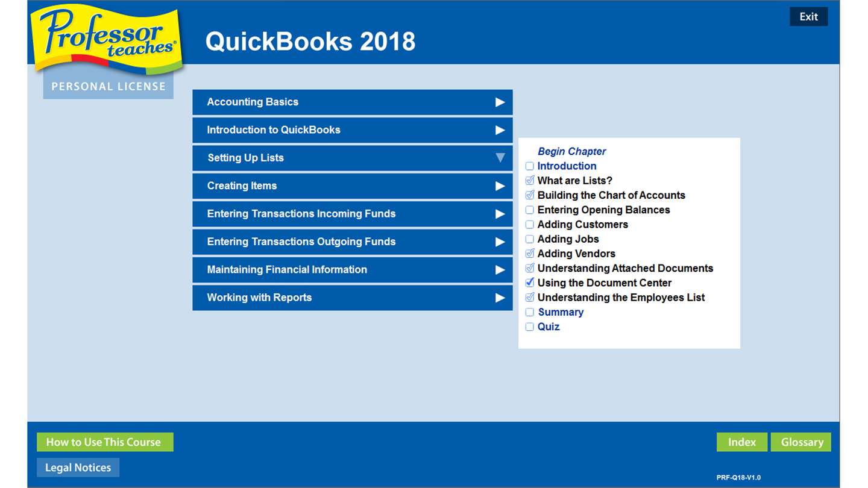Open the What are Lists? lesson
This screenshot has height=488, width=868.
pyautogui.click(x=575, y=181)
